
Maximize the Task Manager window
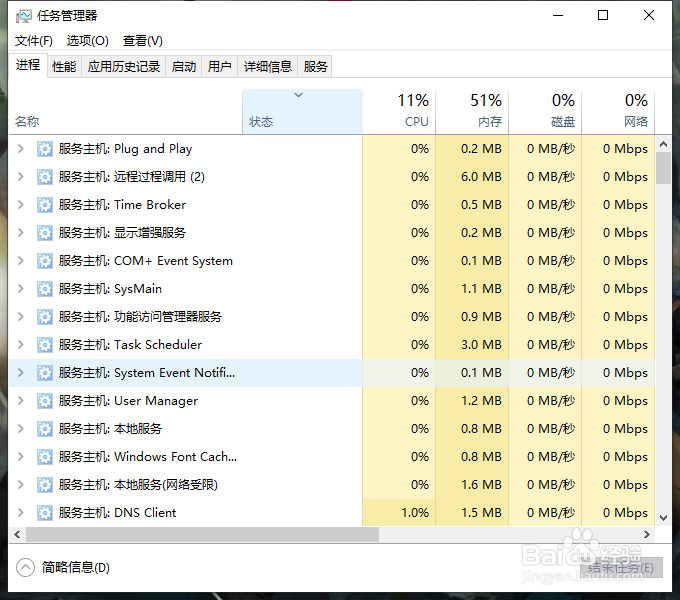(x=603, y=16)
